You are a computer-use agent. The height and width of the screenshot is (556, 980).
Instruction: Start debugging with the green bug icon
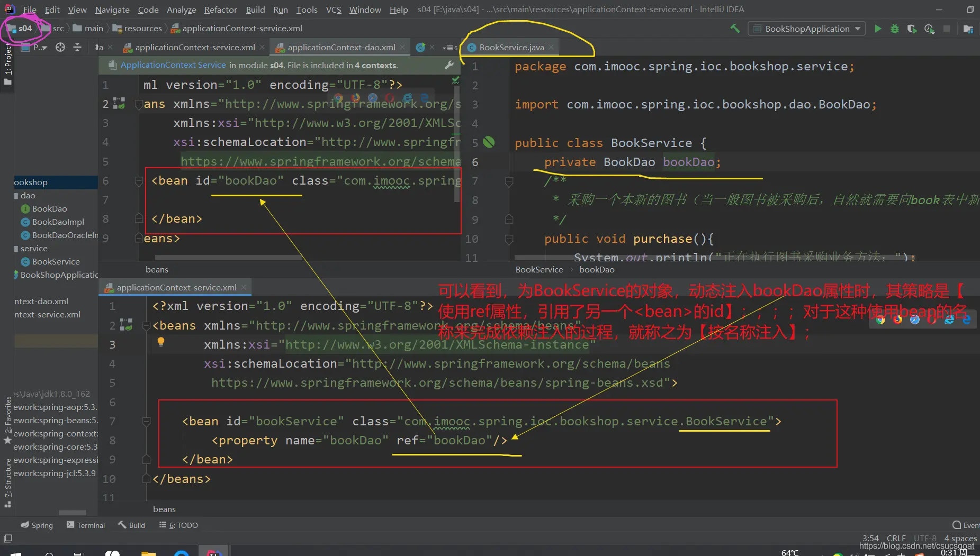[895, 29]
